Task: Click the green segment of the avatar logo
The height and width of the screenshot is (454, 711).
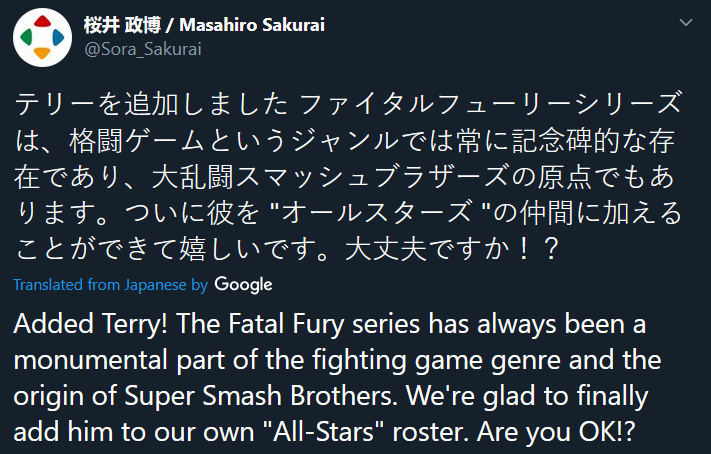Action: tap(26, 37)
